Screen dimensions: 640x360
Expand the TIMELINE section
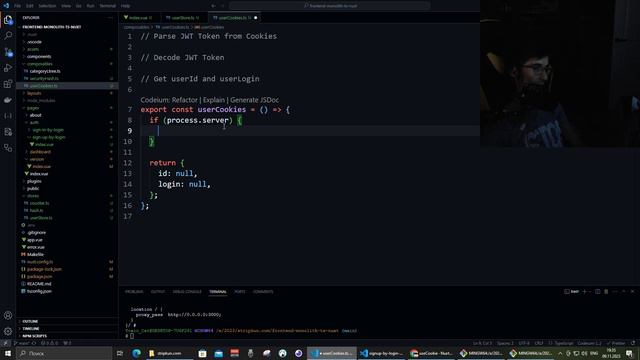pyautogui.click(x=31, y=329)
